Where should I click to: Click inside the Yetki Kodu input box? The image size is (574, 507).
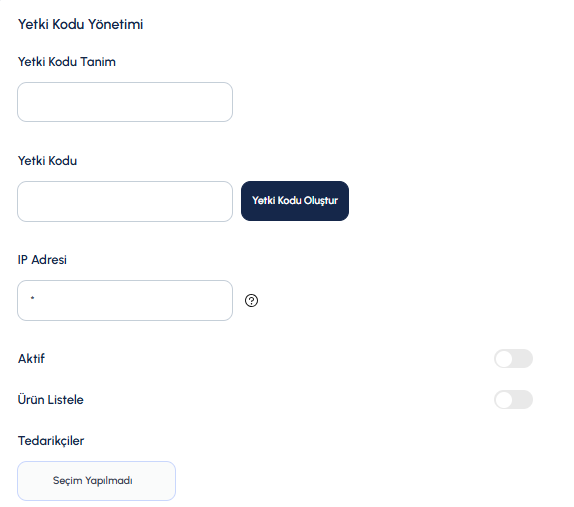(125, 201)
